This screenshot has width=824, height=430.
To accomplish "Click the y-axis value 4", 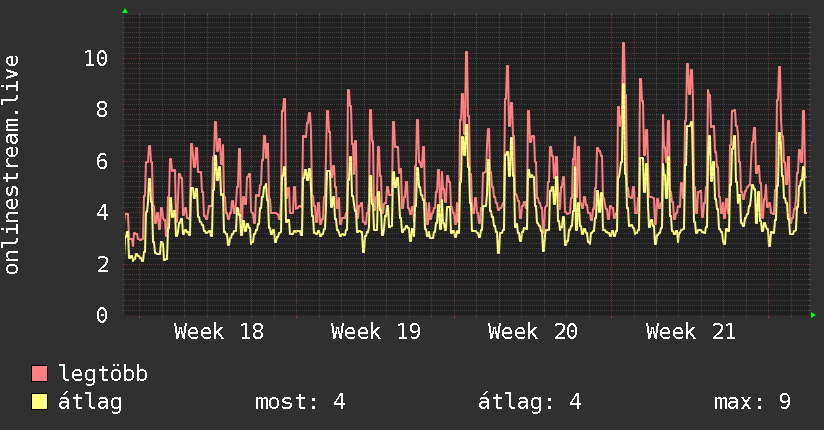I will click(102, 212).
